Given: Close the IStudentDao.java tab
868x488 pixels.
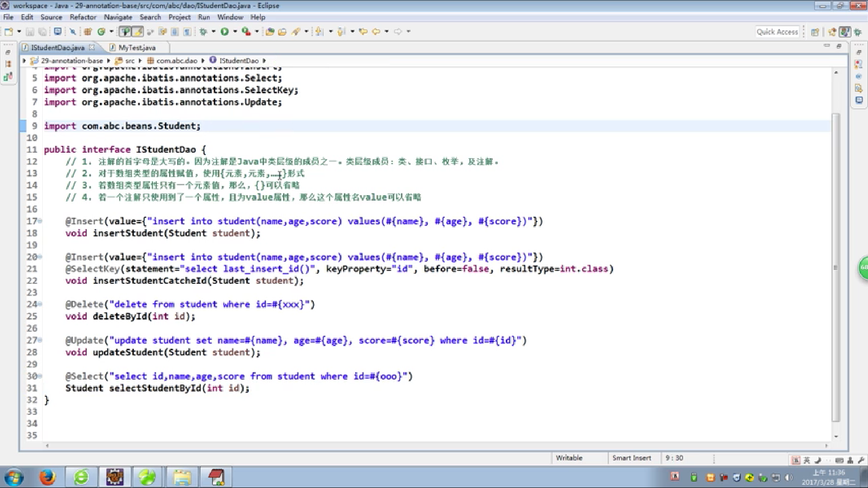Looking at the screenshot, I should point(92,47).
